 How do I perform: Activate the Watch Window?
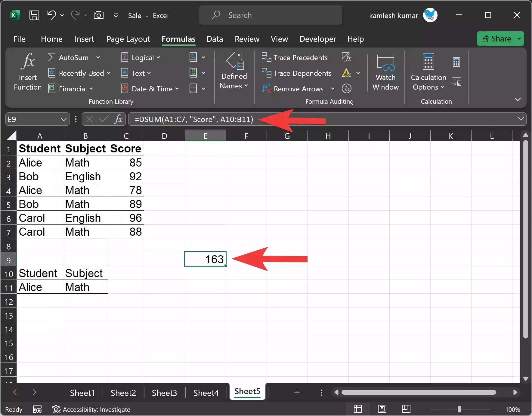pos(385,72)
